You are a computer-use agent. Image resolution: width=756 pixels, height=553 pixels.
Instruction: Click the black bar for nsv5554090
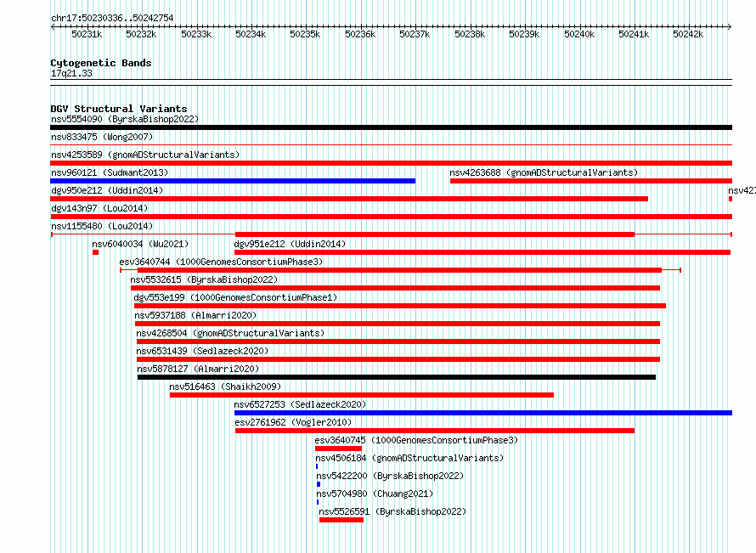(x=391, y=127)
